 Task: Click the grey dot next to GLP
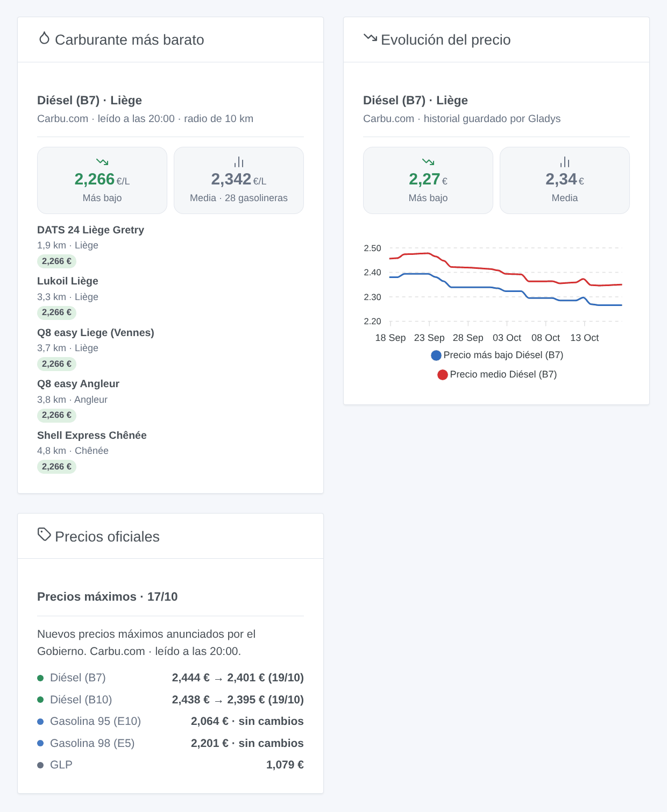[40, 765]
